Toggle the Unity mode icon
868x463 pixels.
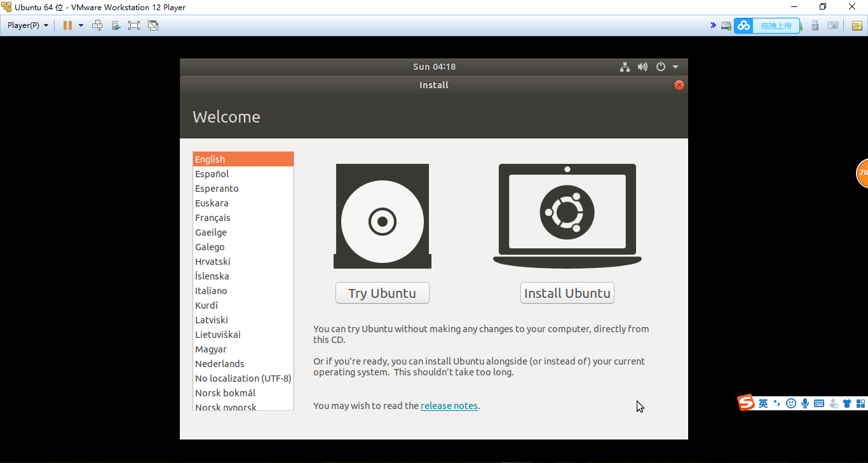pos(153,25)
